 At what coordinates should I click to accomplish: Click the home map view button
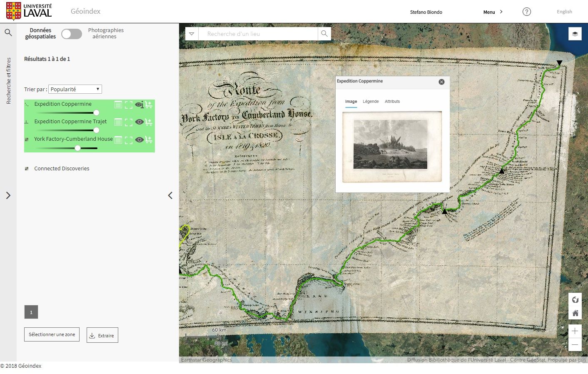575,313
